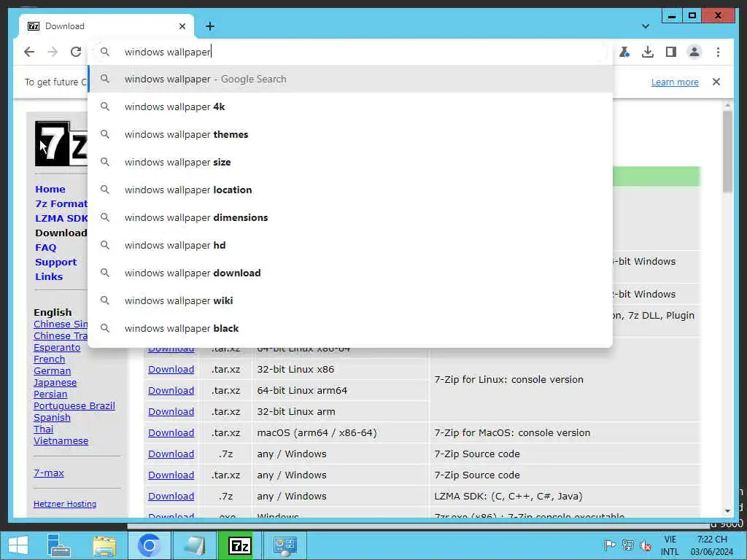Open Chrome three-dot menu
Screen dimensions: 747x560
coord(718,52)
